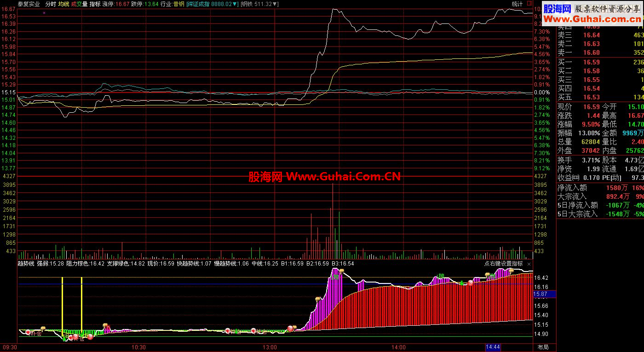Viewport: 644px width, 352px height.
Task: Click the 最高 16.67 high value
Action: click(636, 115)
